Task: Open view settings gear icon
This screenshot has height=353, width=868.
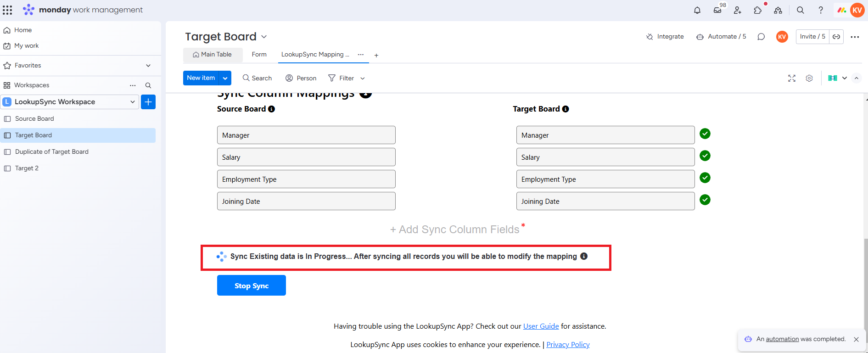Action: (809, 78)
